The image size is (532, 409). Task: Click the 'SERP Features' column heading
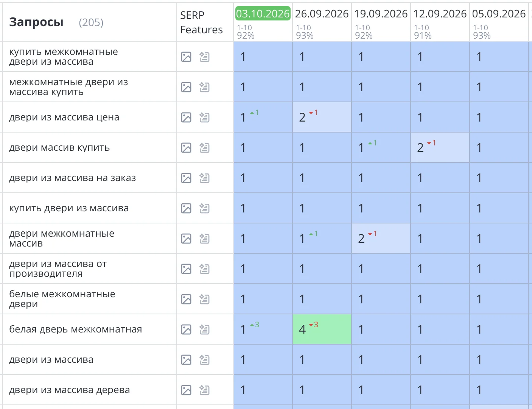(x=201, y=22)
